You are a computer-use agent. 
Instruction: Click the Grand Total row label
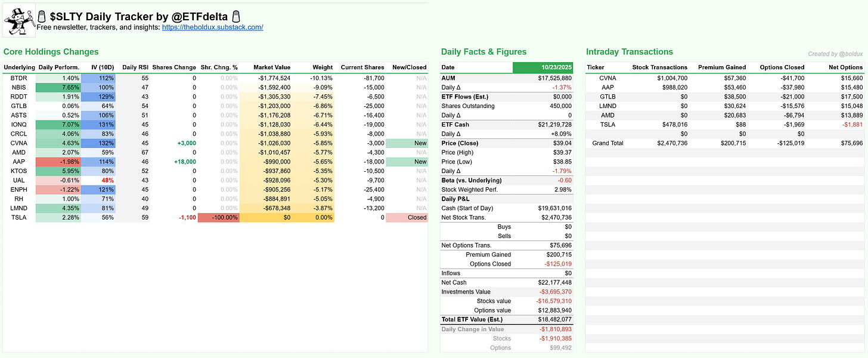click(609, 143)
